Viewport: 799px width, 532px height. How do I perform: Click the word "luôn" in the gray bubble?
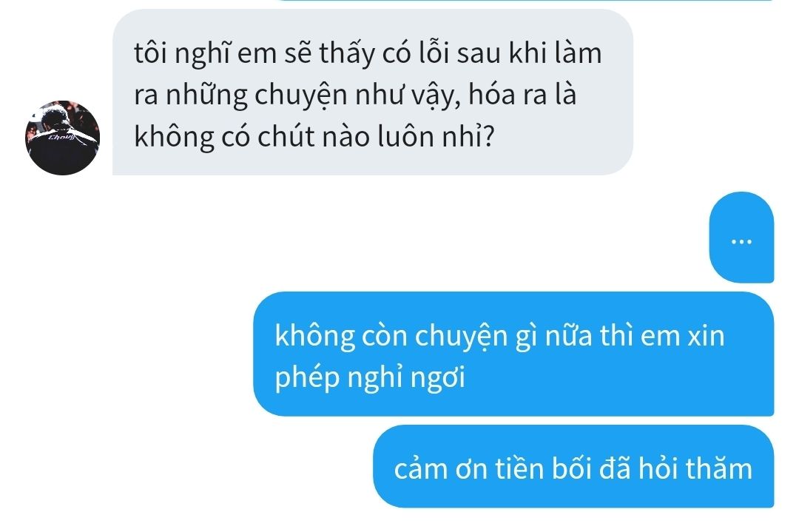(405, 137)
